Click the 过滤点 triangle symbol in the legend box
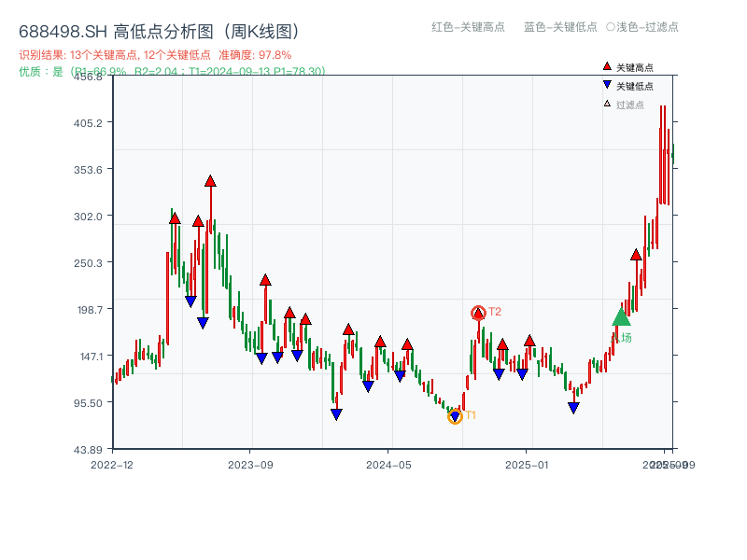 (607, 105)
